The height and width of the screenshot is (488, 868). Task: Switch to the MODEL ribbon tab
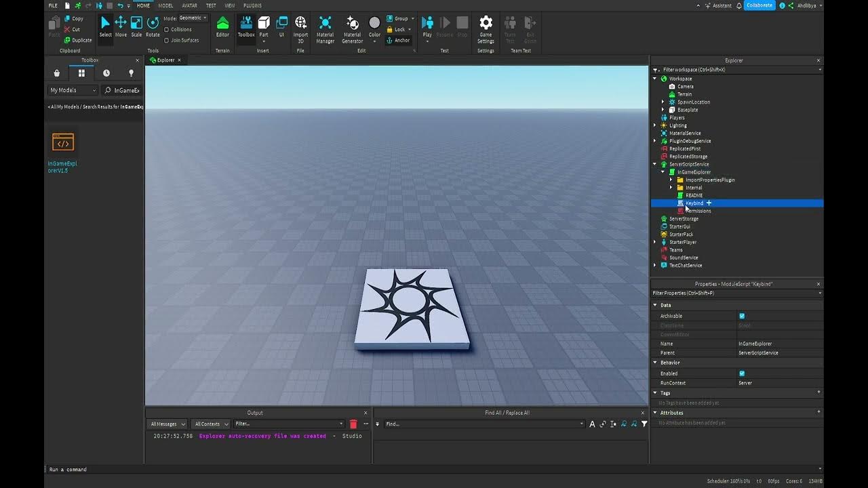[165, 5]
